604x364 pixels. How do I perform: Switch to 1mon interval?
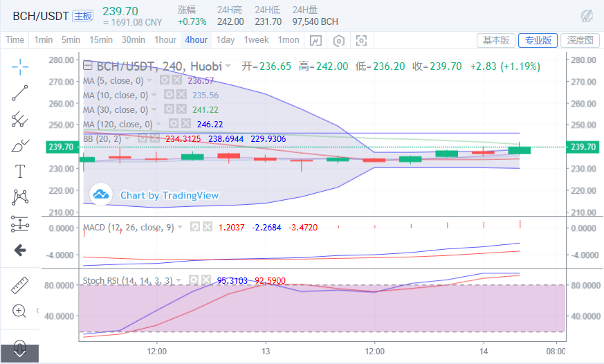click(x=289, y=40)
